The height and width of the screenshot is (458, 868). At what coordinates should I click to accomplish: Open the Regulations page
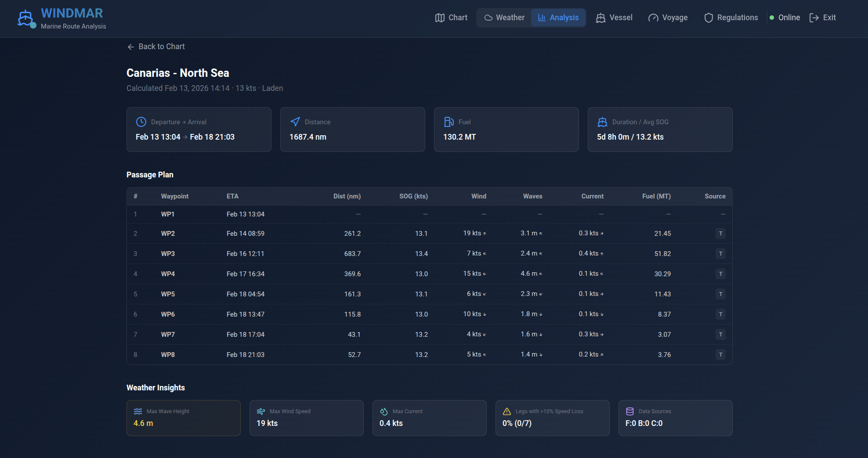tap(731, 18)
